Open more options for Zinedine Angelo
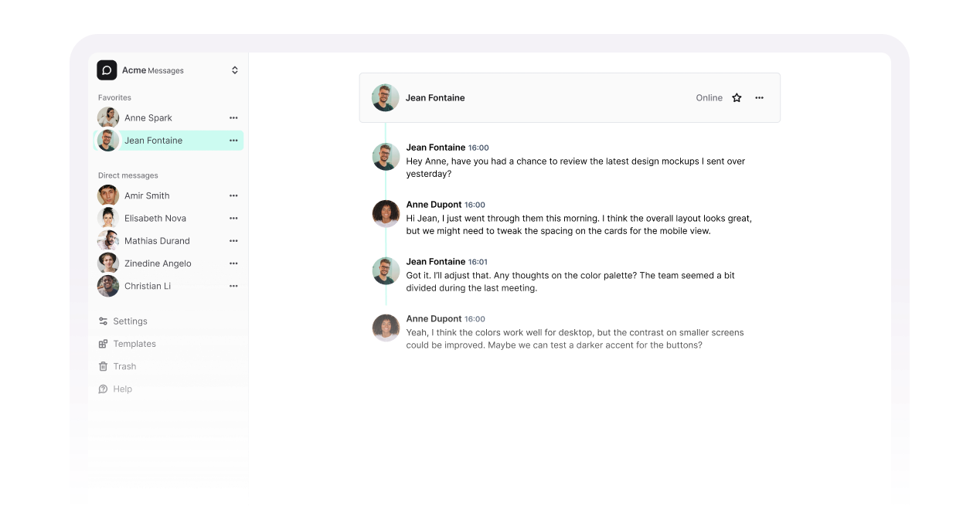 point(233,263)
